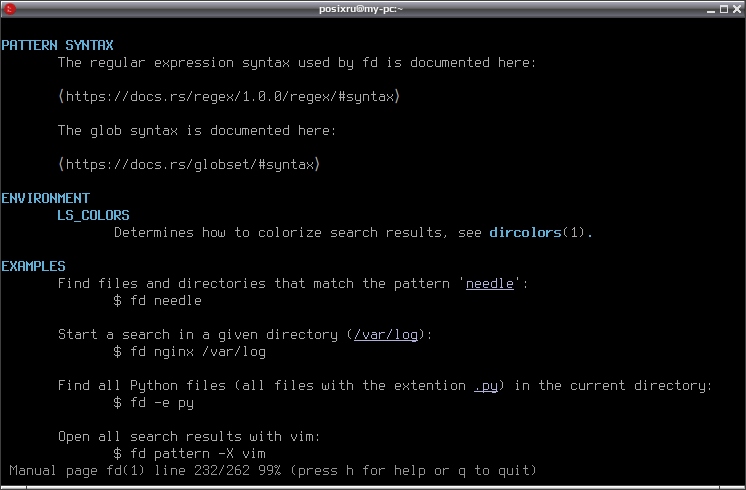Viewport: 746px width, 490px height.
Task: Minimize the posixru@my-pc terminal window
Action: point(711,9)
